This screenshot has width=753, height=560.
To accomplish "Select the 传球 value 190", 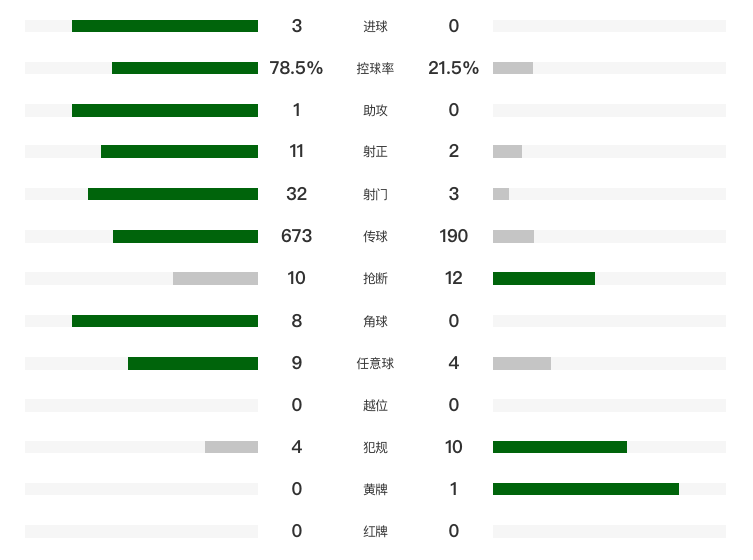I will (453, 236).
